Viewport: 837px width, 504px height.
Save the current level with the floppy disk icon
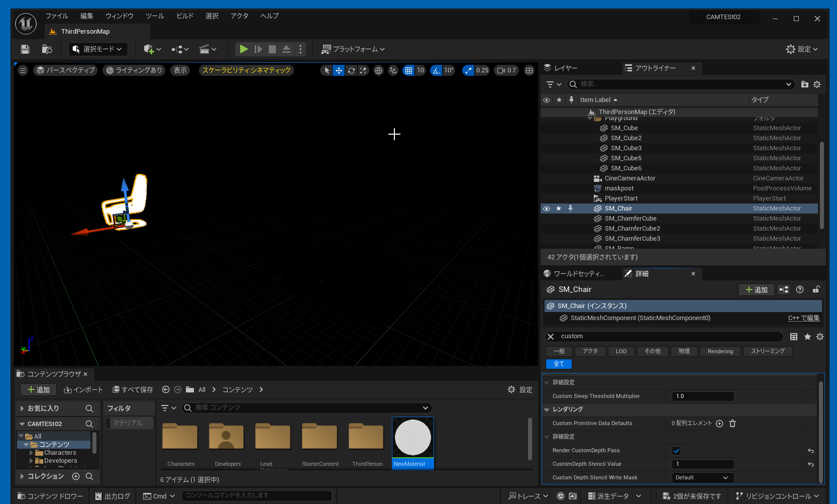click(25, 49)
